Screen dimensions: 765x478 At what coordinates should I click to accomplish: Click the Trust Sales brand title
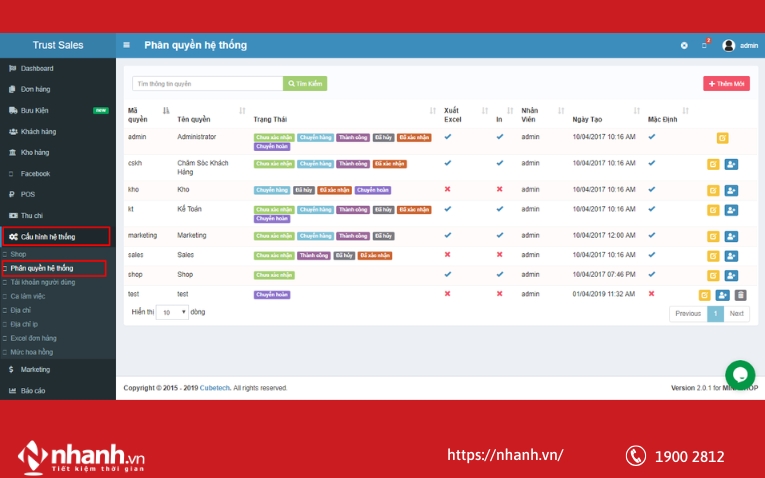click(x=58, y=45)
